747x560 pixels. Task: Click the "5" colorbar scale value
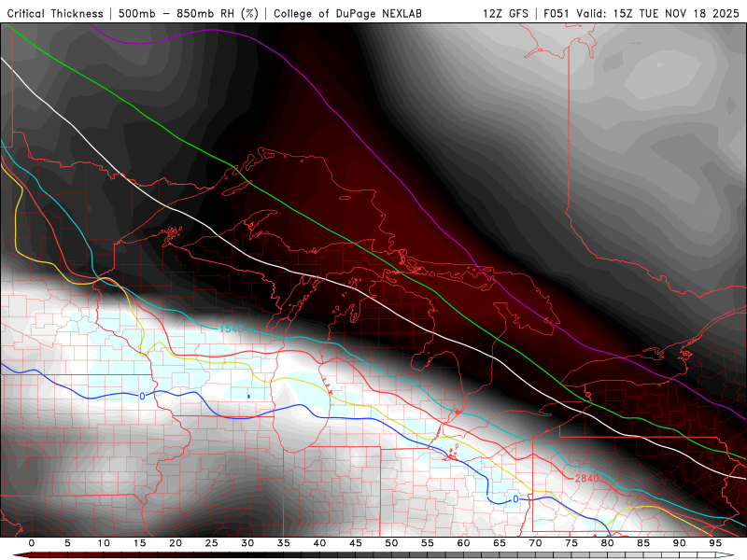(x=67, y=543)
